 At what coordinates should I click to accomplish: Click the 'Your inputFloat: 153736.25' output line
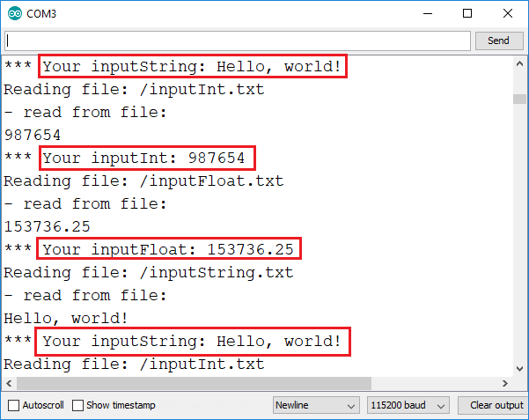pyautogui.click(x=171, y=249)
